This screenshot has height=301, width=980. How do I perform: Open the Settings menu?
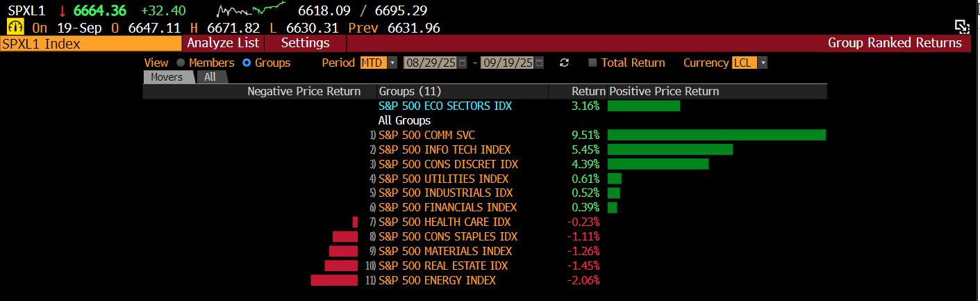pyautogui.click(x=306, y=43)
